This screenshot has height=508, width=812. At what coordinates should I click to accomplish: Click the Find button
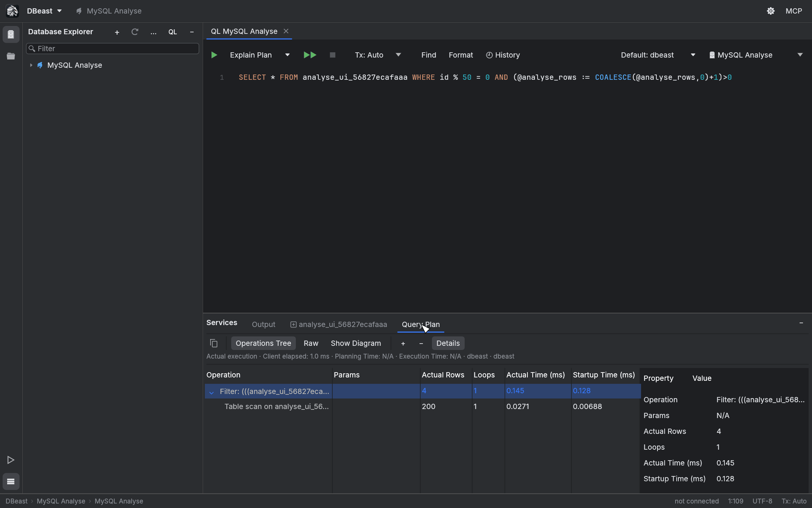pyautogui.click(x=429, y=55)
